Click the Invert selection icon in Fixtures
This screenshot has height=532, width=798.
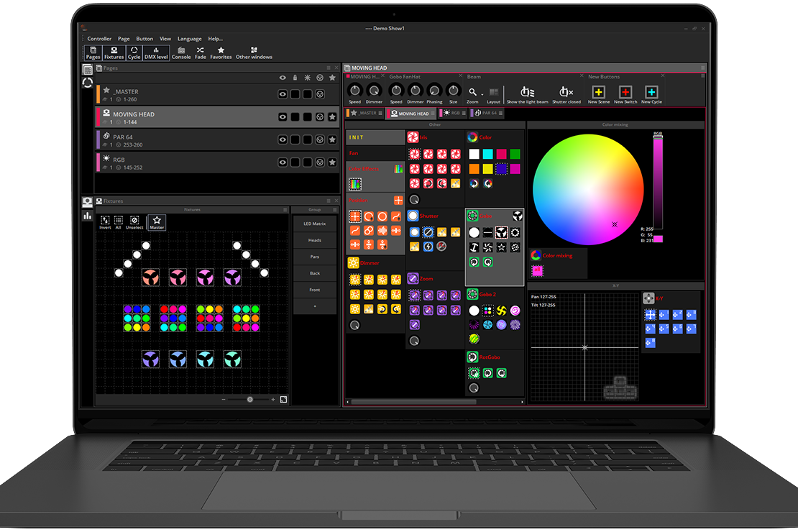point(105,222)
